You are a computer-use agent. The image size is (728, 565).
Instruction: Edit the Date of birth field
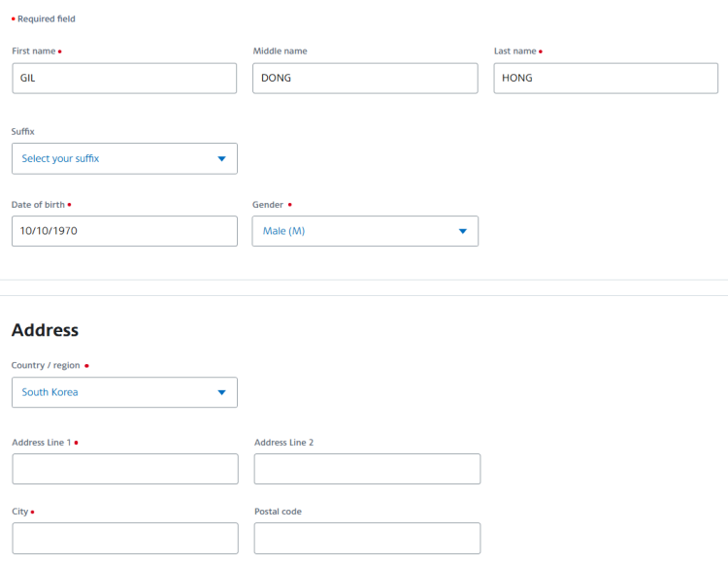coord(124,231)
